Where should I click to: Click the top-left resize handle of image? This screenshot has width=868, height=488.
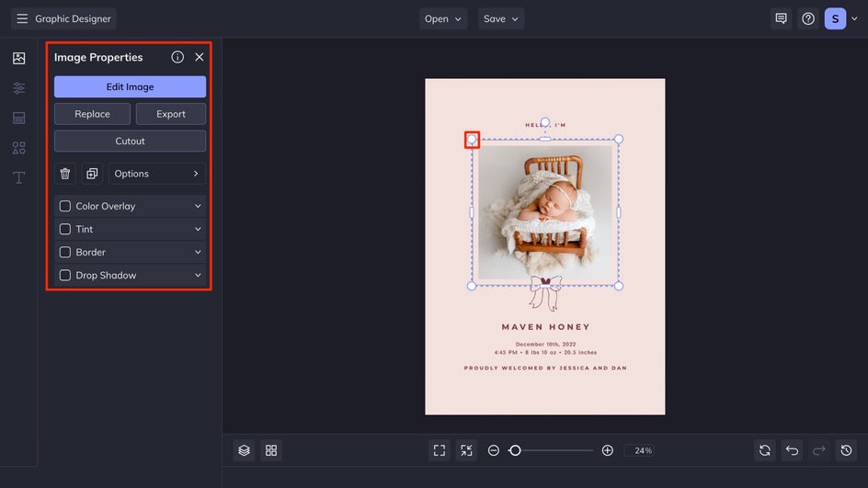(x=472, y=140)
